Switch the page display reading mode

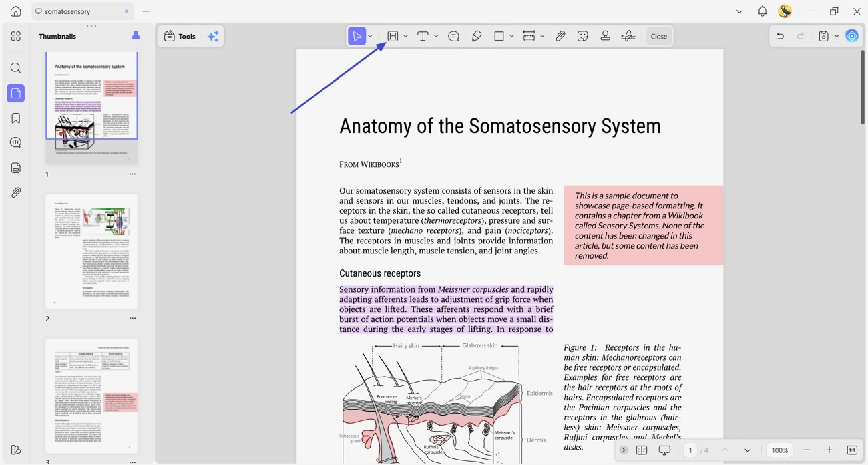[642, 450]
